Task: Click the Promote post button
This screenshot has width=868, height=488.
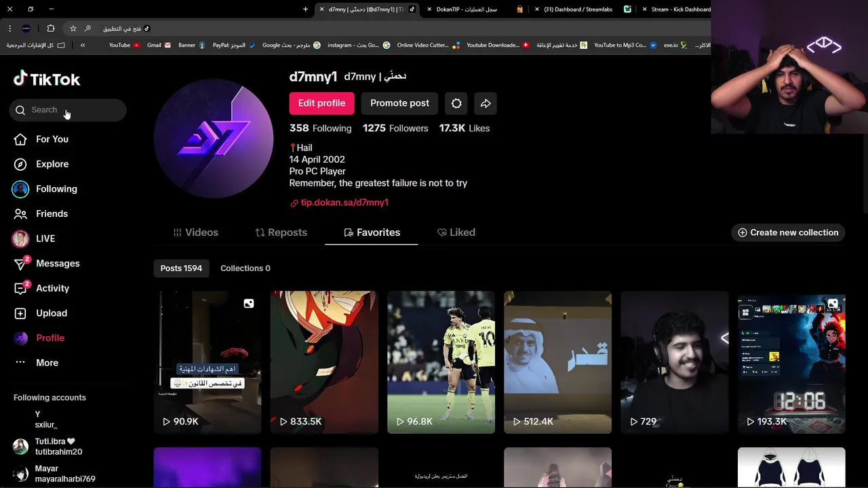Action: pyautogui.click(x=399, y=103)
